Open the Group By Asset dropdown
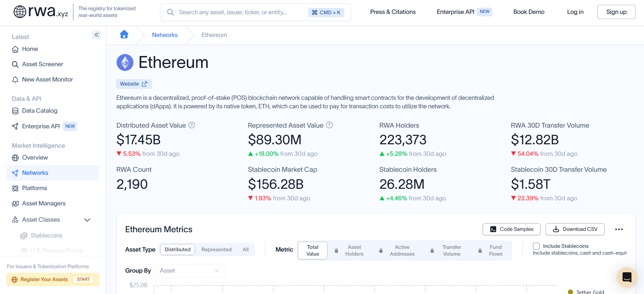644x294 pixels. [190, 271]
